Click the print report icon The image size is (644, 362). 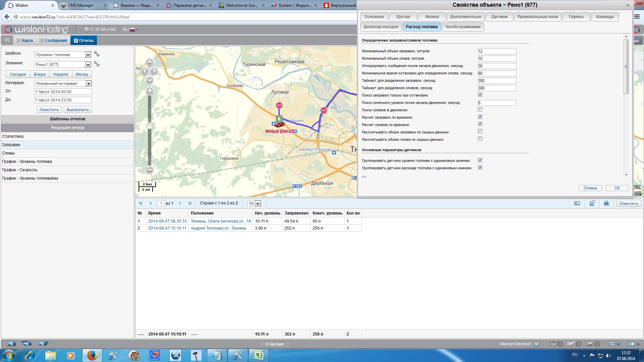[606, 203]
